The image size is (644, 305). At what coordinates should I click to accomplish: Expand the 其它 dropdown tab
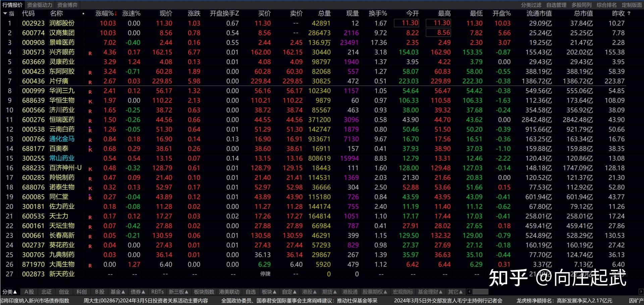(455, 292)
